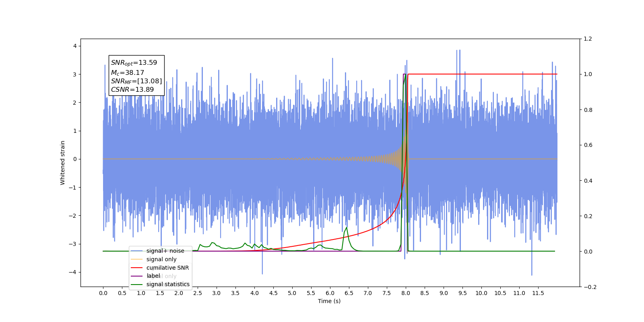Viewport: 644px width, 322px height.
Task: Click the 3.0 tick on time axis
Action: 217,293
